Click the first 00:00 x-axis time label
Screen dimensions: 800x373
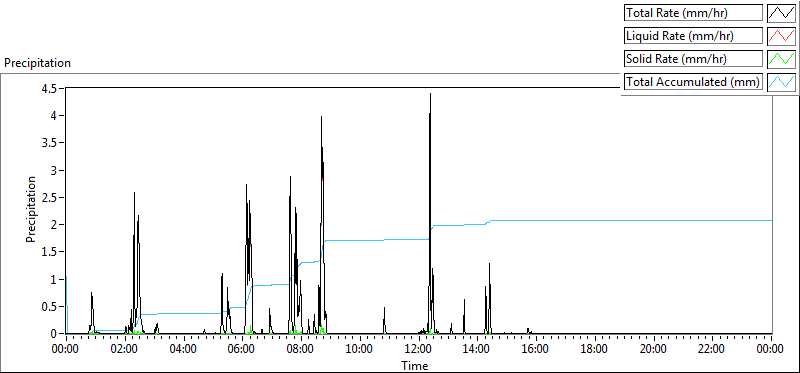(x=66, y=350)
